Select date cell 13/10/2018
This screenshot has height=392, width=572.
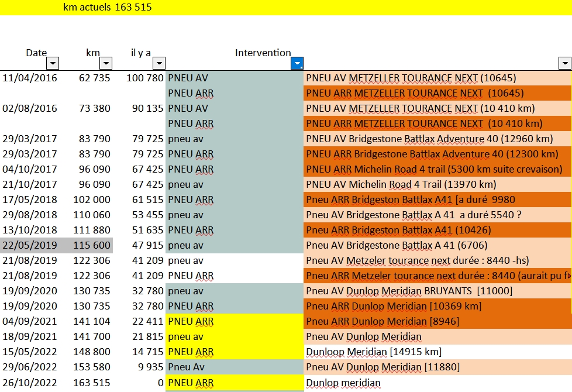click(30, 230)
